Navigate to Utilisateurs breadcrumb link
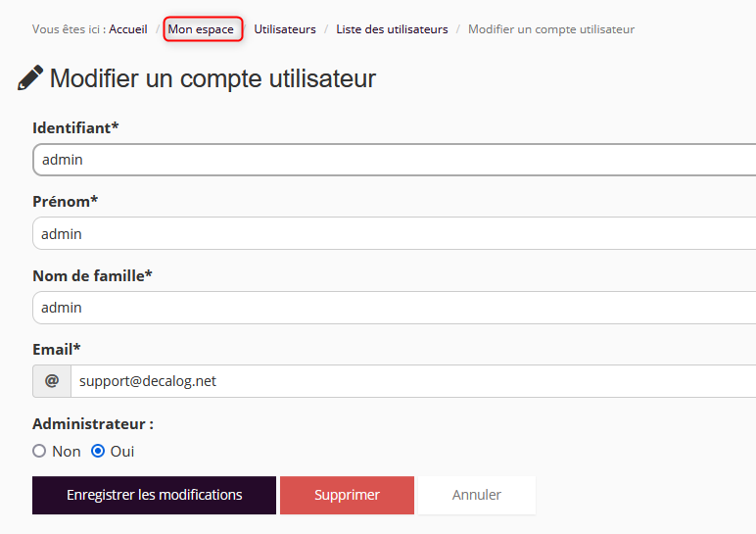Image resolution: width=756 pixels, height=534 pixels. [x=285, y=29]
